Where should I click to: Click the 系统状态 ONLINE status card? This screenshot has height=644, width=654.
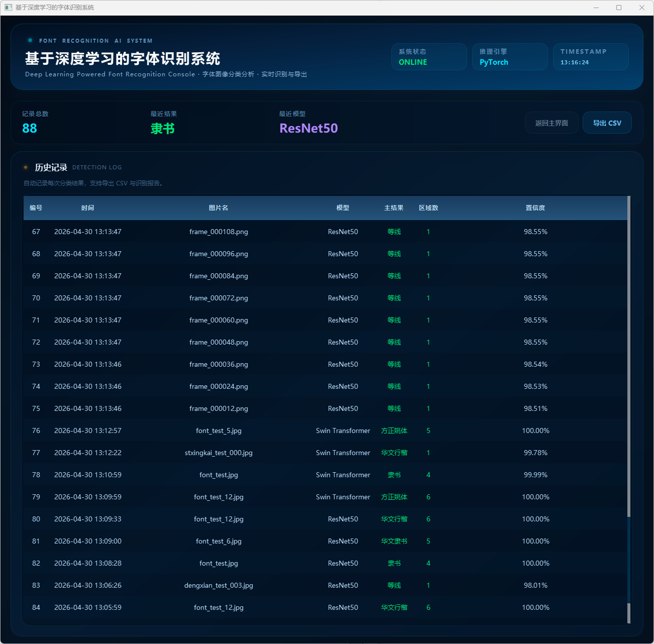pos(429,57)
